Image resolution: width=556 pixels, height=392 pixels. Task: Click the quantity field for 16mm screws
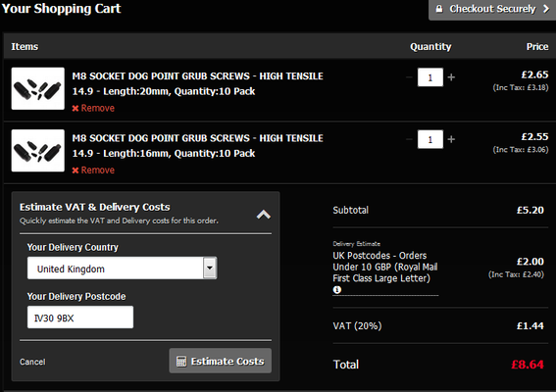[430, 139]
